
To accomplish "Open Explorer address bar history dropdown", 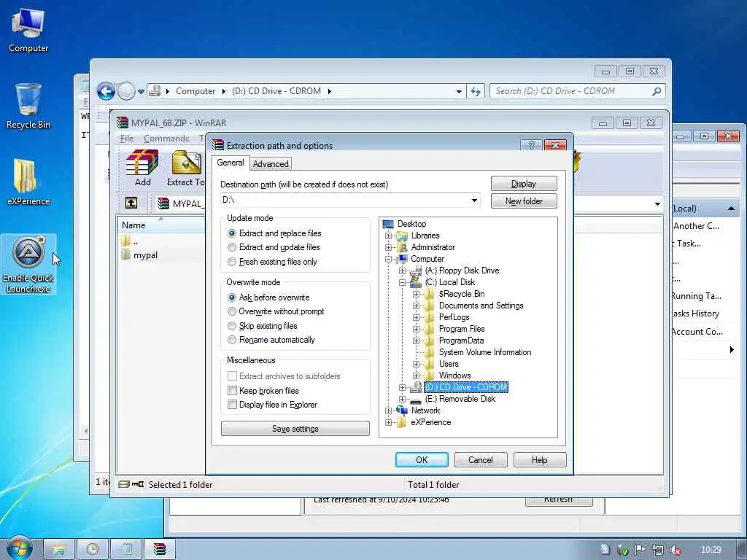I will (459, 91).
